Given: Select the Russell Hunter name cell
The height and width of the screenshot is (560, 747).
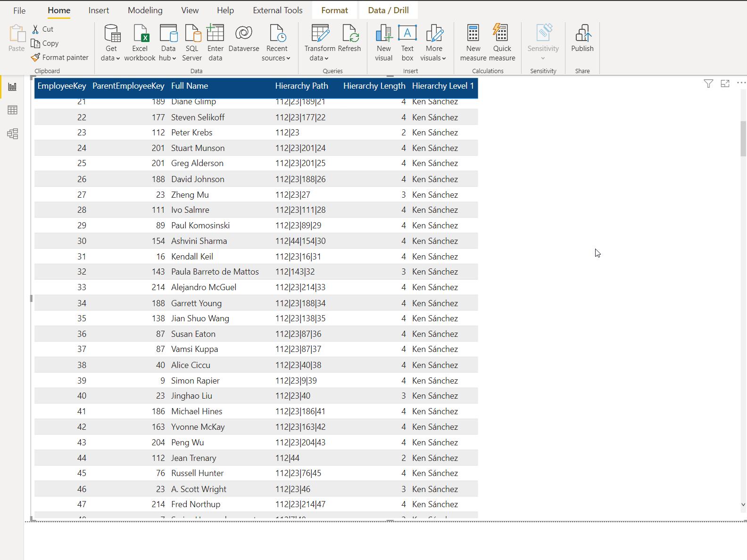Looking at the screenshot, I should click(x=197, y=473).
